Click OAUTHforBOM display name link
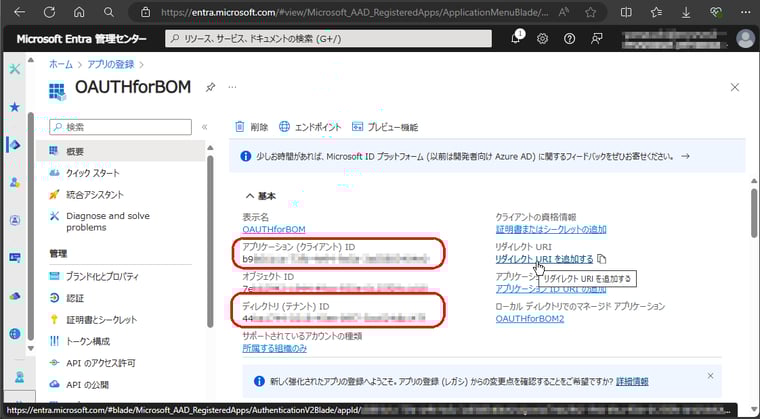 coord(274,229)
